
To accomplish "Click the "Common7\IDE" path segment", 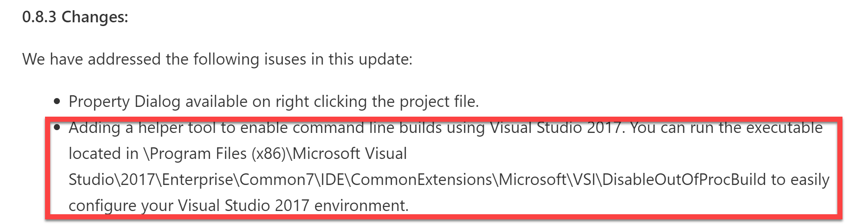I will click(x=291, y=179).
